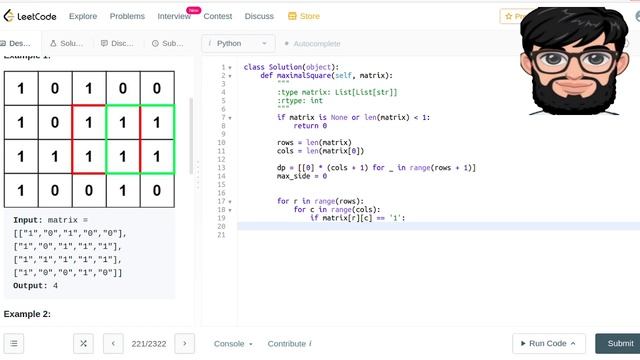Click the 'Input: matrix =' text

(51, 220)
